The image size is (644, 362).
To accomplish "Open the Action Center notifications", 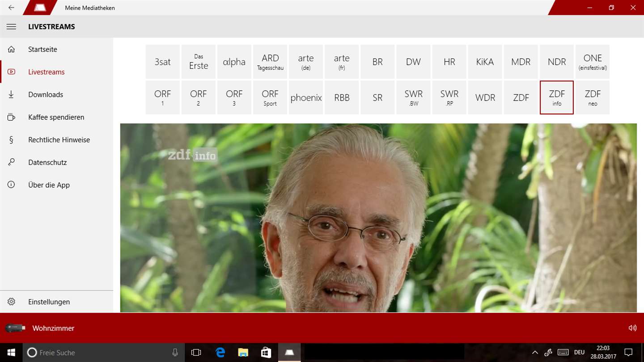I will coord(628,353).
